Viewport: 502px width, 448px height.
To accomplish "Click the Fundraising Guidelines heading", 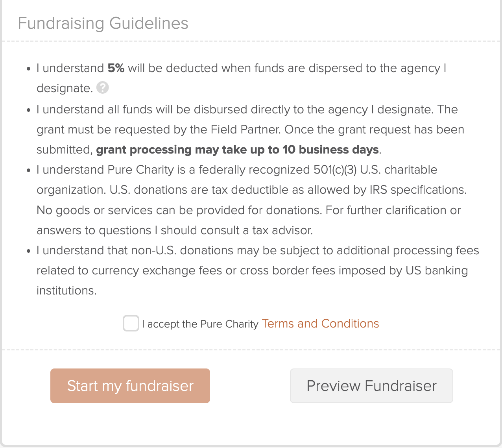I will [x=103, y=23].
